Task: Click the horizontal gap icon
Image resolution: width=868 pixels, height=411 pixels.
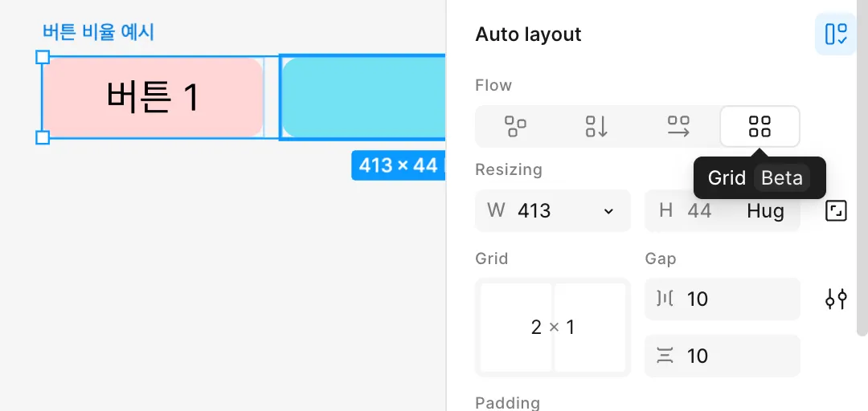Action: click(x=665, y=299)
